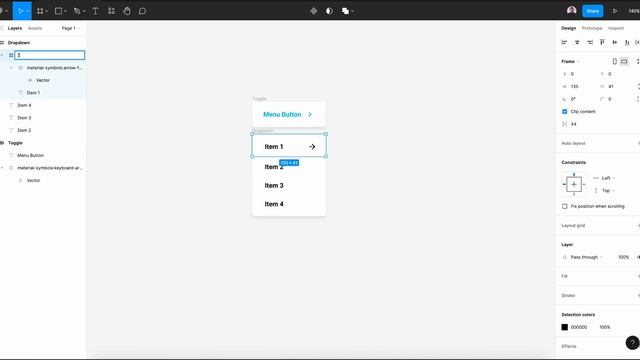The width and height of the screenshot is (640, 360).
Task: Click the Present play icon
Action: tap(615, 11)
